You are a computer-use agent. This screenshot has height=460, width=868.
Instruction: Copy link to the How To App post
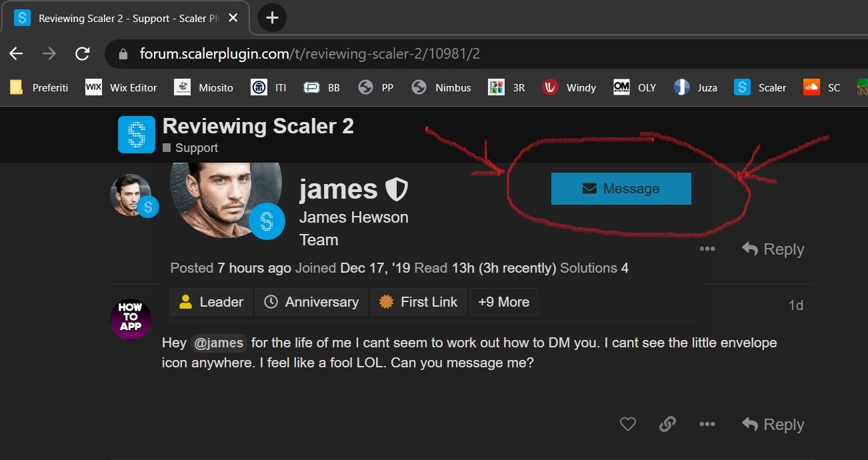tap(667, 424)
